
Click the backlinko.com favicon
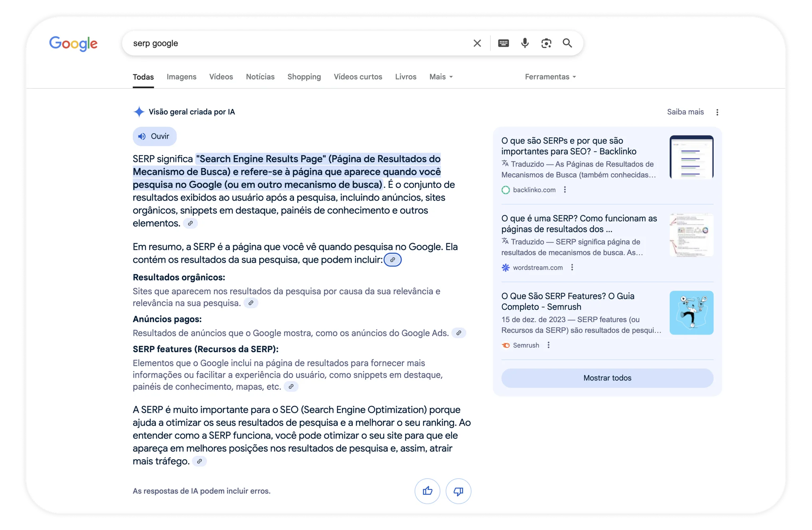point(506,190)
